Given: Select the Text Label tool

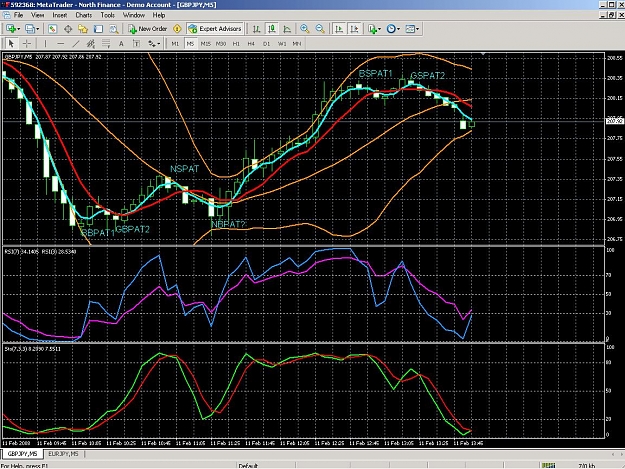Looking at the screenshot, I should [136, 43].
